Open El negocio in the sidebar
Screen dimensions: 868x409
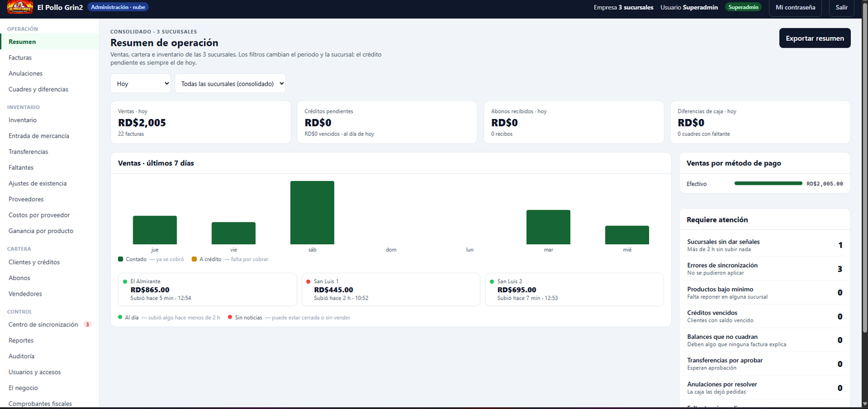[50, 388]
